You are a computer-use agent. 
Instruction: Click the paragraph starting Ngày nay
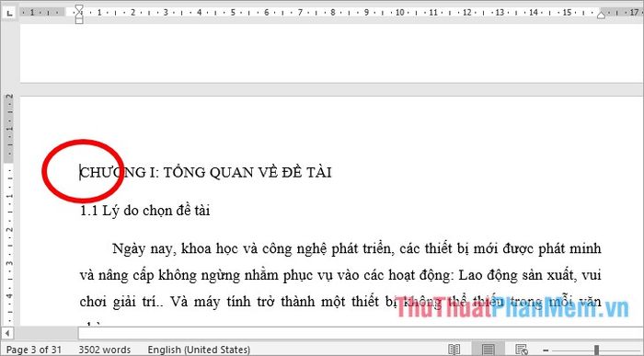pos(340,275)
